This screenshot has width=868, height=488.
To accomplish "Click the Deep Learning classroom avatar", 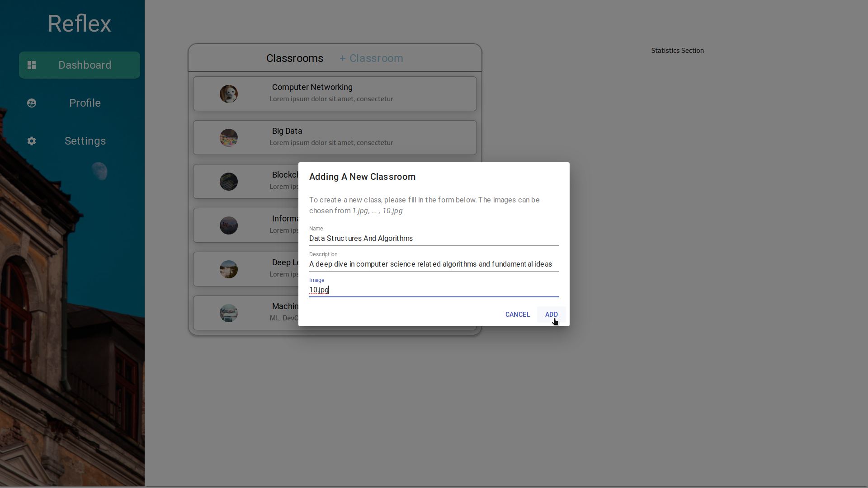I will pyautogui.click(x=229, y=269).
